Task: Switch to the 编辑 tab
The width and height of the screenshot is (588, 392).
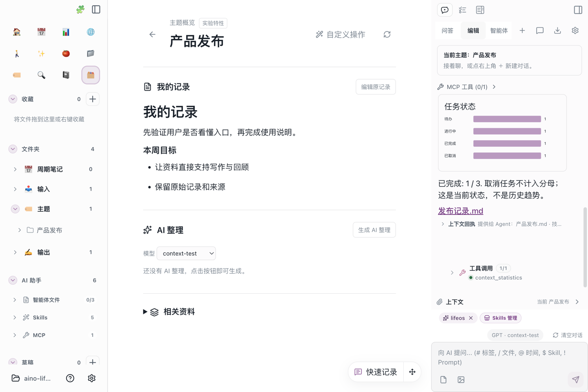Action: coord(473,31)
